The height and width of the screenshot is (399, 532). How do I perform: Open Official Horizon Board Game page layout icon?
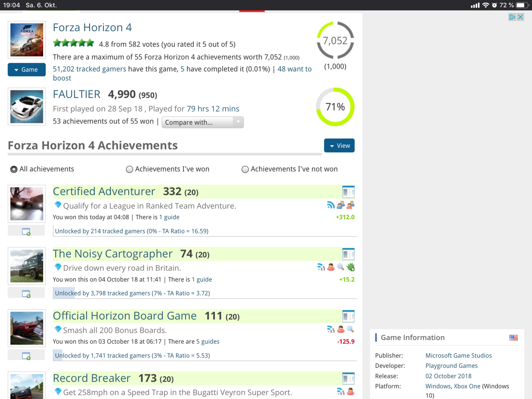tap(348, 316)
